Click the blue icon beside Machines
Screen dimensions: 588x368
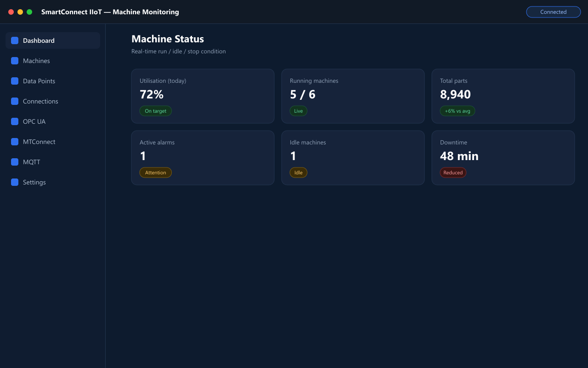(15, 61)
